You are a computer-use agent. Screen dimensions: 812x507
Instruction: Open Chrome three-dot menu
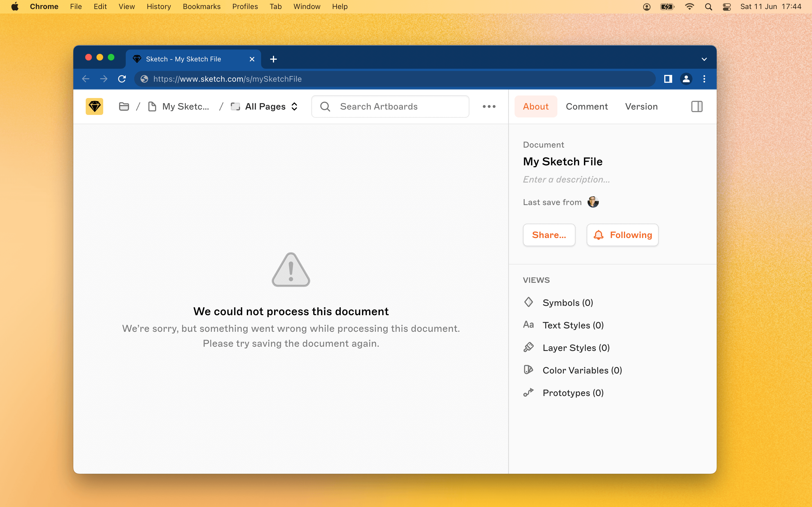pyautogui.click(x=704, y=79)
